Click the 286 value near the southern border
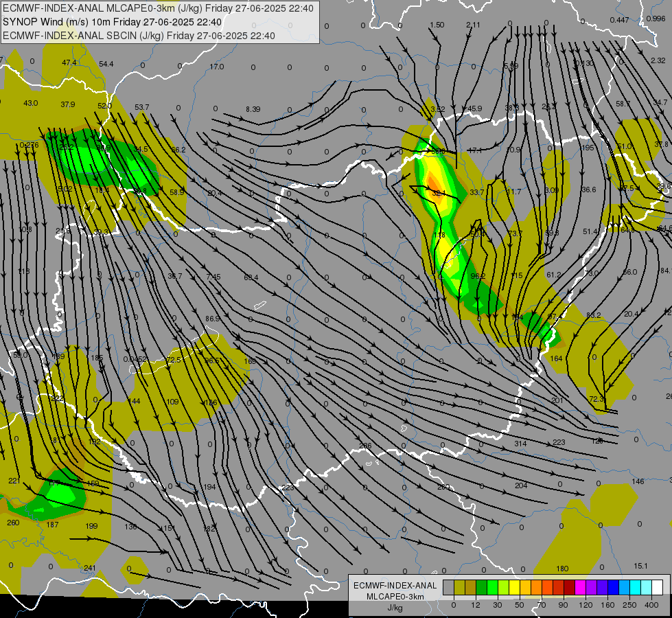The height and width of the screenshot is (618, 672). pyautogui.click(x=365, y=446)
